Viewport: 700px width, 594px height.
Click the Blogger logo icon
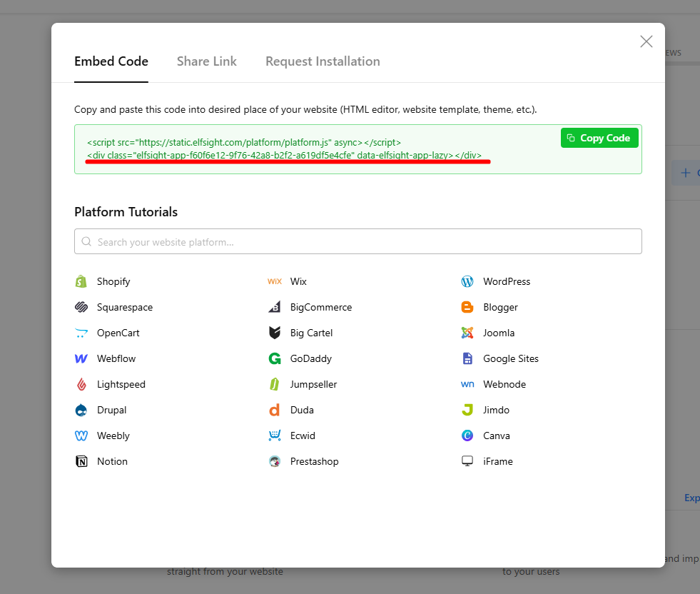[467, 307]
